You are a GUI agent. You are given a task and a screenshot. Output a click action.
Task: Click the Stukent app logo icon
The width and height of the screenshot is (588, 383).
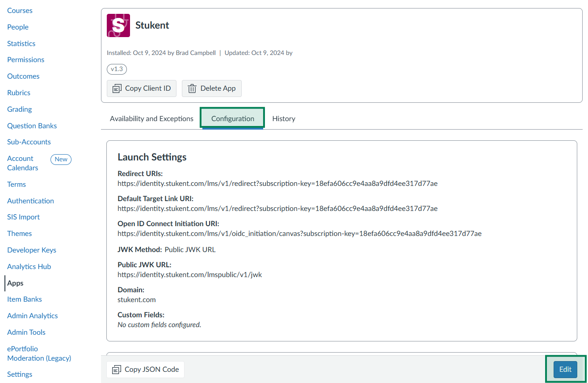tap(118, 25)
